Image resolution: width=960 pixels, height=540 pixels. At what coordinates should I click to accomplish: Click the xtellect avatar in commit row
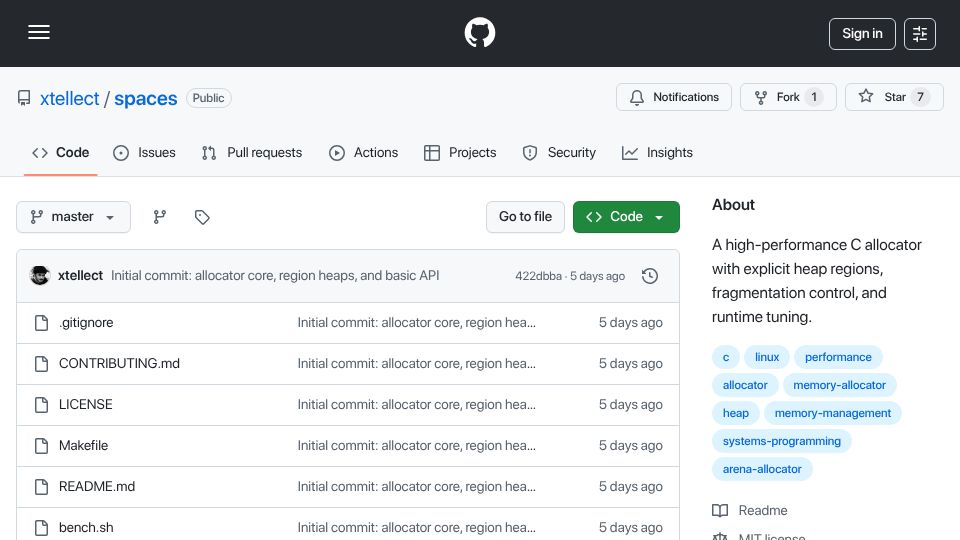tap(40, 276)
